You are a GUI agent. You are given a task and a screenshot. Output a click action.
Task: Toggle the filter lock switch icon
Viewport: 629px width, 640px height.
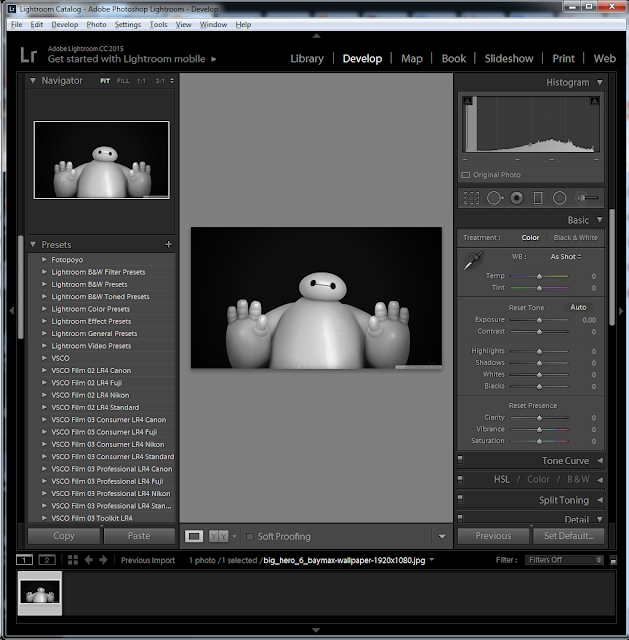click(x=613, y=560)
